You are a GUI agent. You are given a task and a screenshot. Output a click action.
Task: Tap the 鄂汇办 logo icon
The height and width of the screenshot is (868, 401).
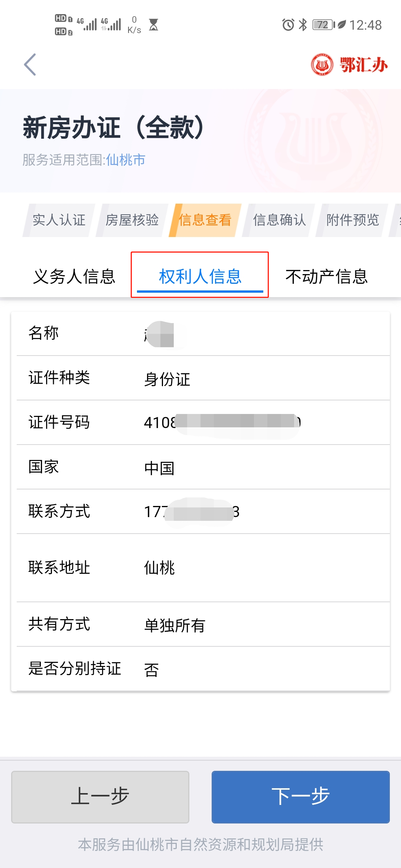click(x=322, y=65)
